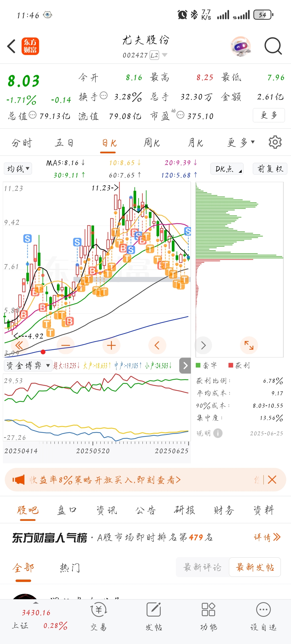The height and width of the screenshot is (644, 291).
Task: Tap info icon next to 换手
Action: (104, 96)
